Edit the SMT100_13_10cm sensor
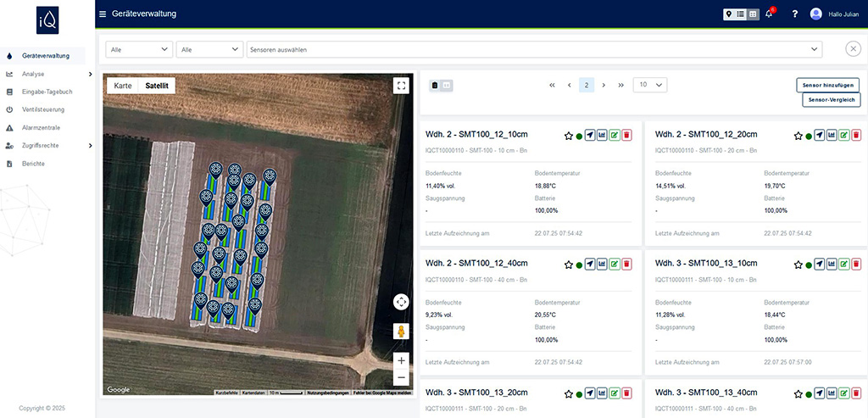The height and width of the screenshot is (418, 868). tap(844, 264)
